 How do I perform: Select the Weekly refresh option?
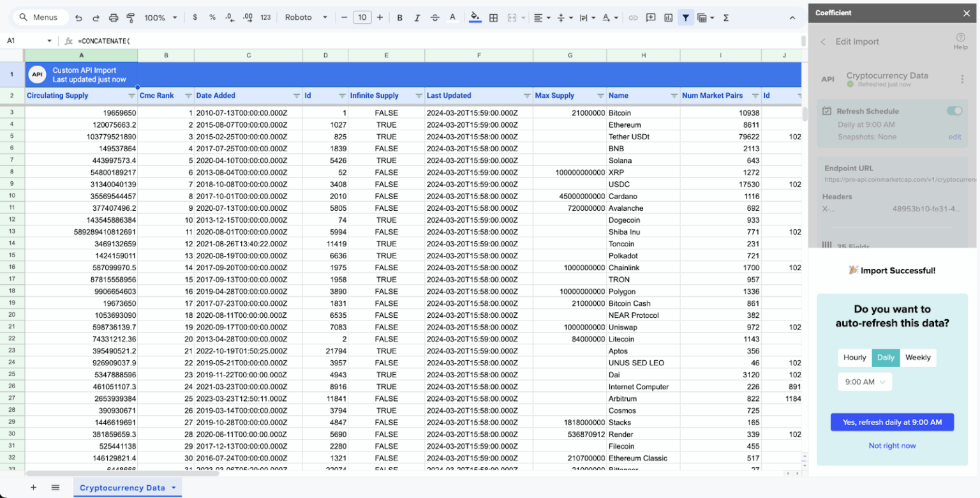point(918,358)
